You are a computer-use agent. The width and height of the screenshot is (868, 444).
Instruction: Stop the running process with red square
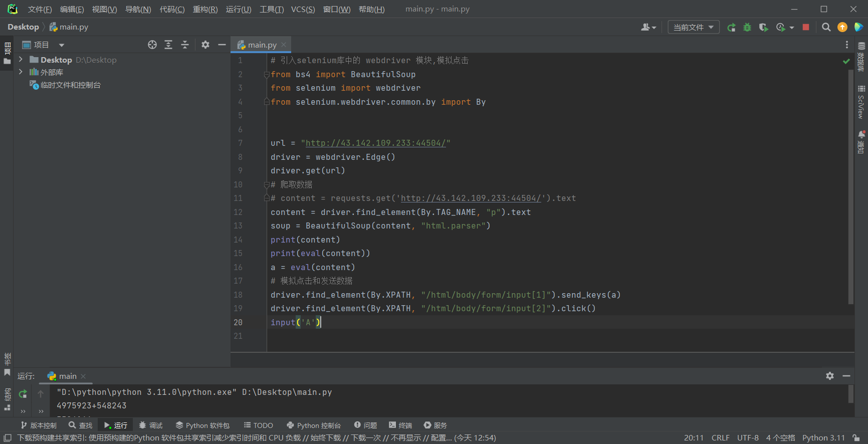(806, 27)
